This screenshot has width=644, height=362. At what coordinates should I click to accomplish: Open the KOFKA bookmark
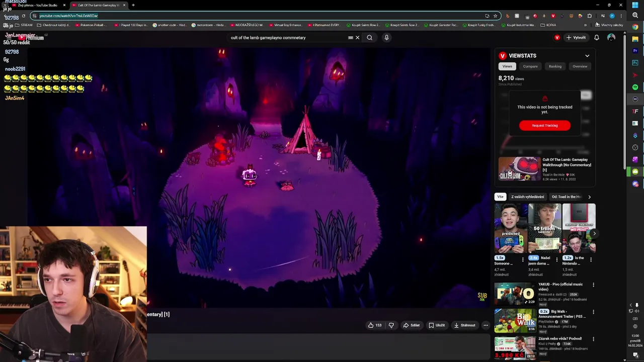(x=548, y=25)
